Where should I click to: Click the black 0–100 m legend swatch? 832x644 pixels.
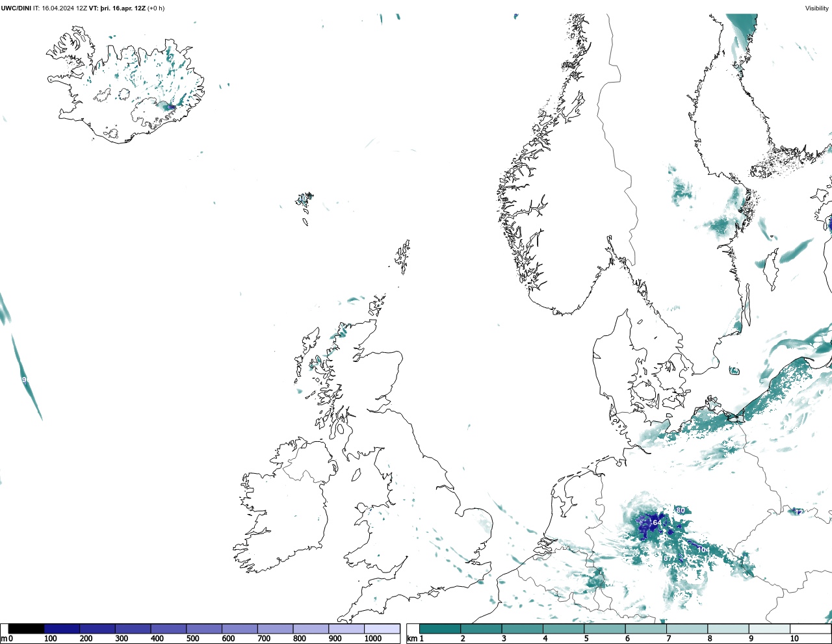pyautogui.click(x=26, y=628)
